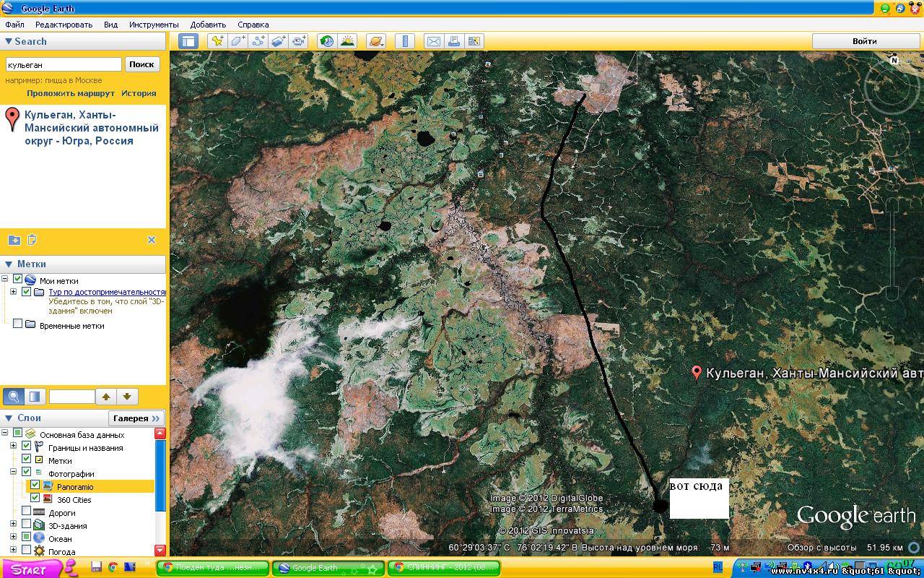Copy search results to My Places icon

14,240
